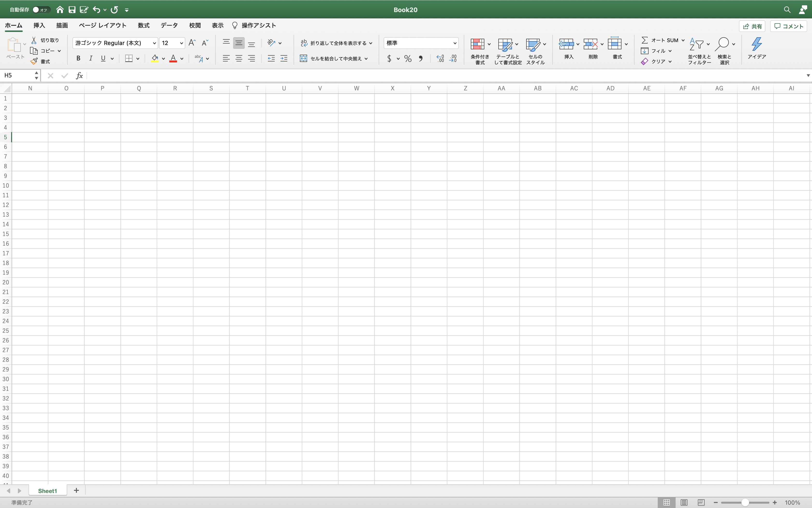Image resolution: width=812 pixels, height=508 pixels.
Task: Click Sort and Filter (並べ替えとフィルター)
Action: click(699, 51)
